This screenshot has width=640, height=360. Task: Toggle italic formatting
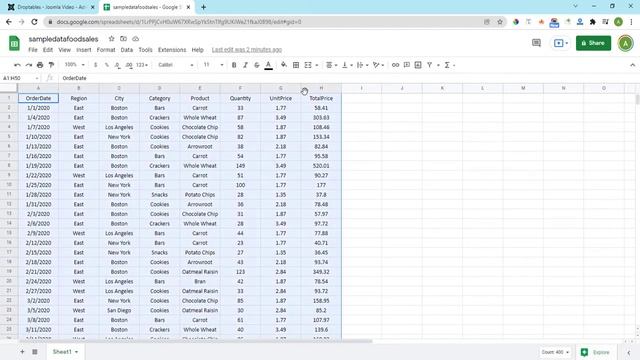245,65
